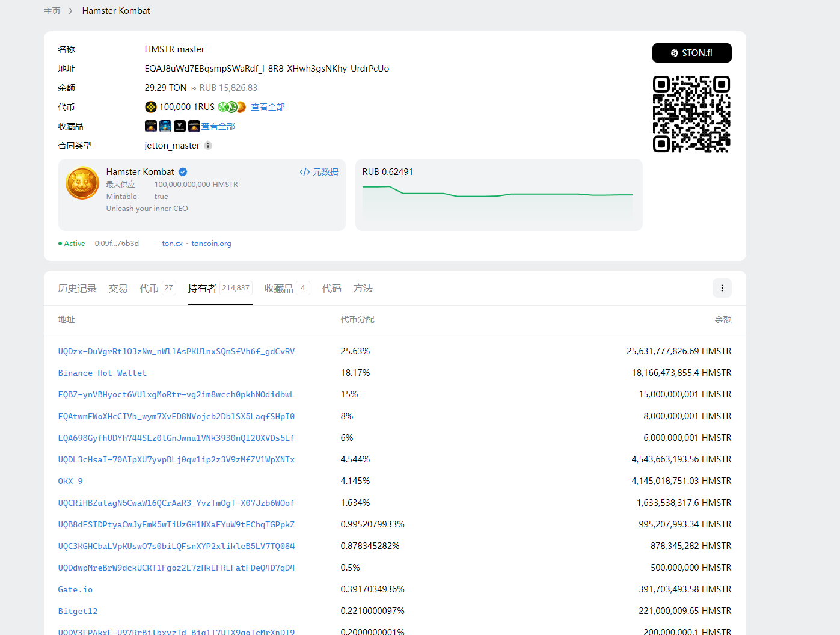The height and width of the screenshot is (635, 840).
Task: Expand 查看全部 in the 收藏品 row
Action: point(218,126)
